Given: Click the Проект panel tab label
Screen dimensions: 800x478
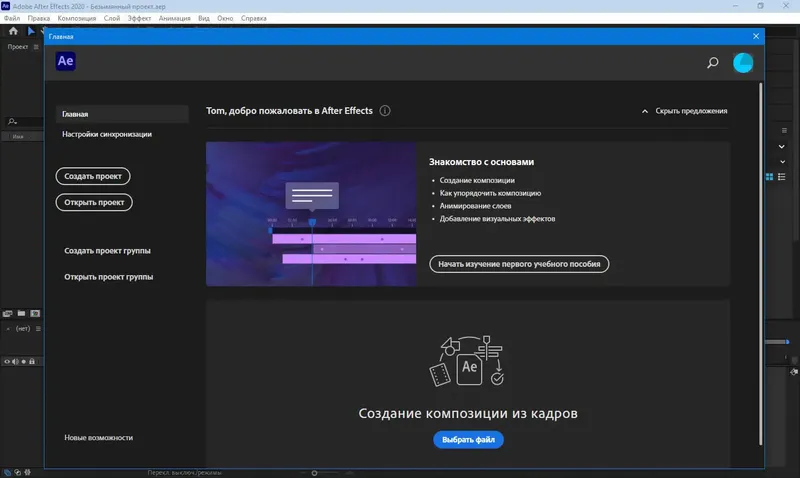Looking at the screenshot, I should (x=18, y=47).
